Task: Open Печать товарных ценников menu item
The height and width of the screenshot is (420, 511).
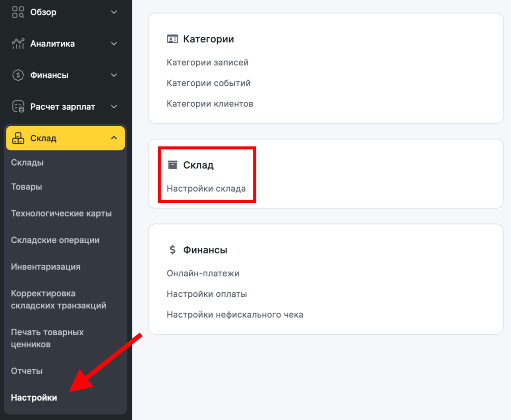Action: pyautogui.click(x=47, y=338)
